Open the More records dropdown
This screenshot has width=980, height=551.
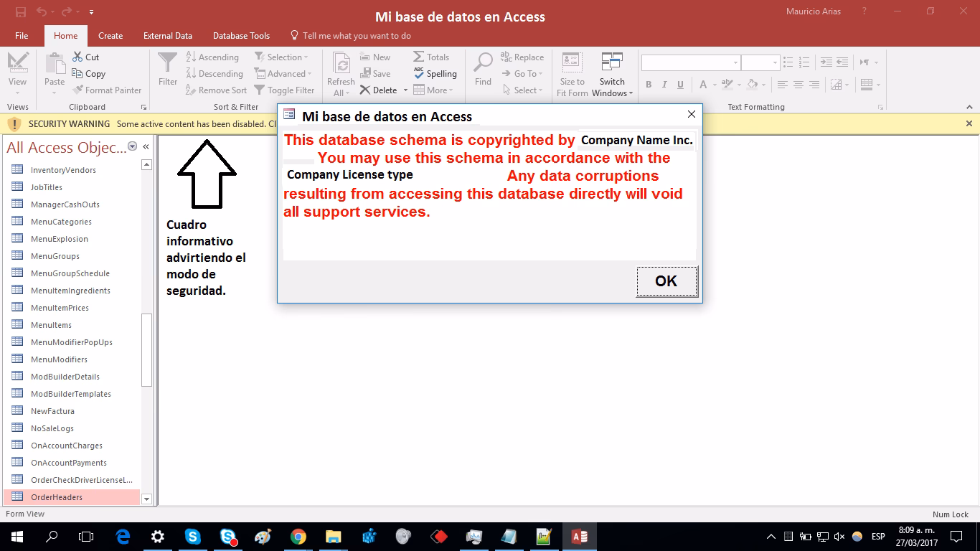[x=433, y=90]
